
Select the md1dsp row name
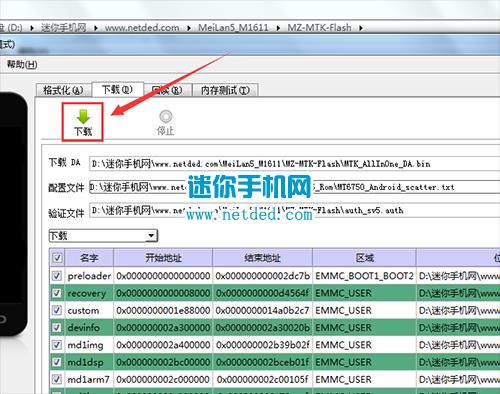85,363
